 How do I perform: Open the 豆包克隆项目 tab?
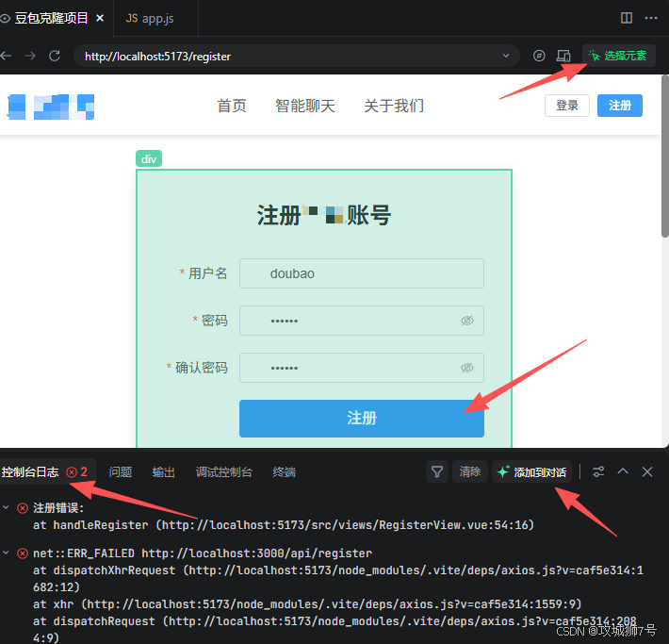(x=51, y=18)
